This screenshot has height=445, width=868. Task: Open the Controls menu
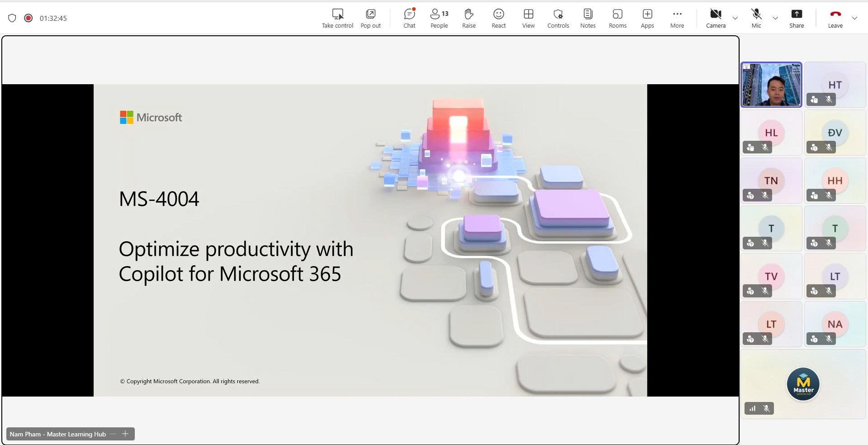click(558, 18)
